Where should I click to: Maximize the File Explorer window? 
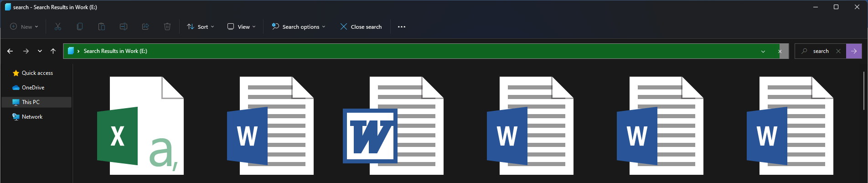(836, 7)
